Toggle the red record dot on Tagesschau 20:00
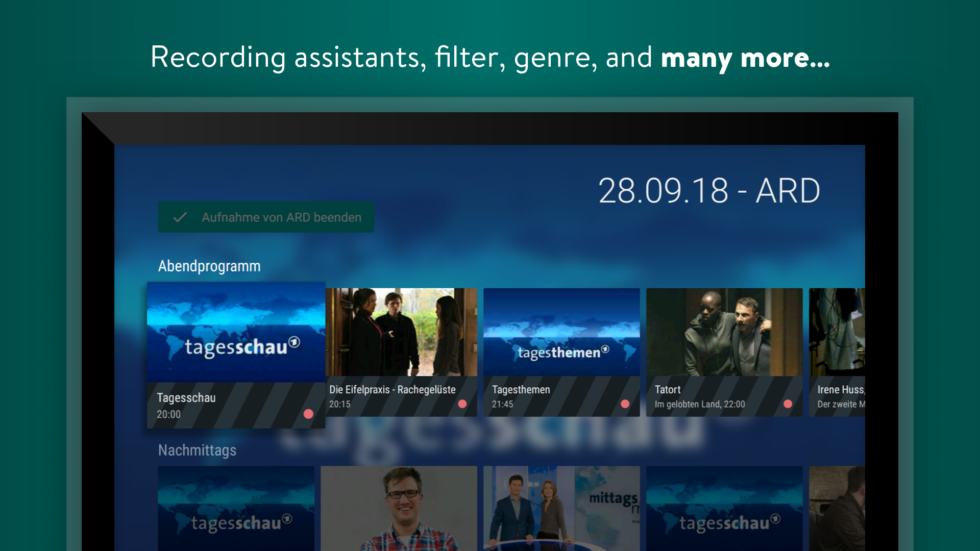Screen dimensions: 980x551 (x=308, y=414)
